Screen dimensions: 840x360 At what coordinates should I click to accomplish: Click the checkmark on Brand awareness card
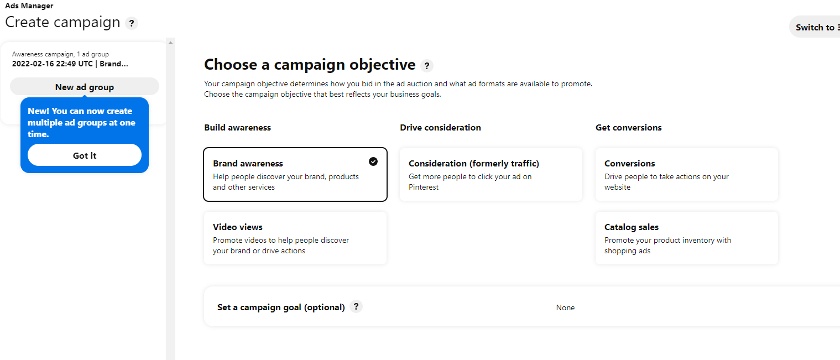coord(373,161)
